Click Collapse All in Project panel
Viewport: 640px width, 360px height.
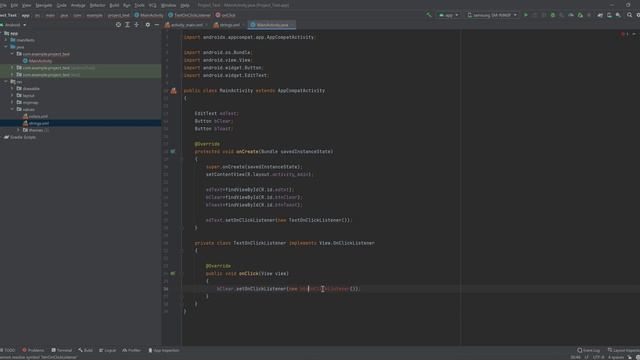click(x=137, y=25)
